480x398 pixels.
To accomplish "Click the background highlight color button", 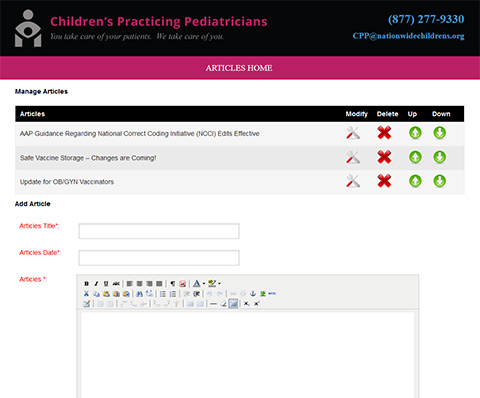I will tap(212, 283).
